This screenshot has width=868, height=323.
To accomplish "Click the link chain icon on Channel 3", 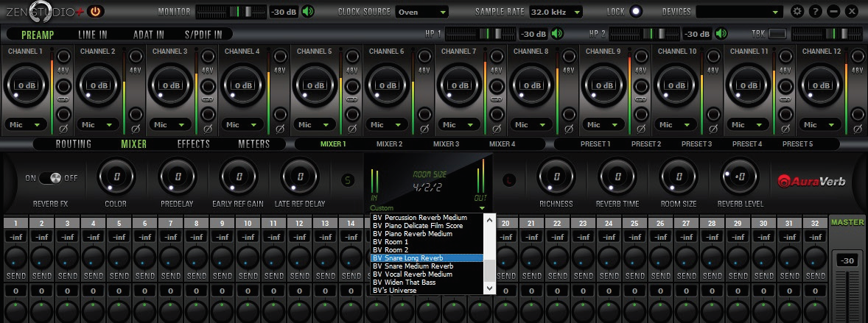I will coord(208,99).
